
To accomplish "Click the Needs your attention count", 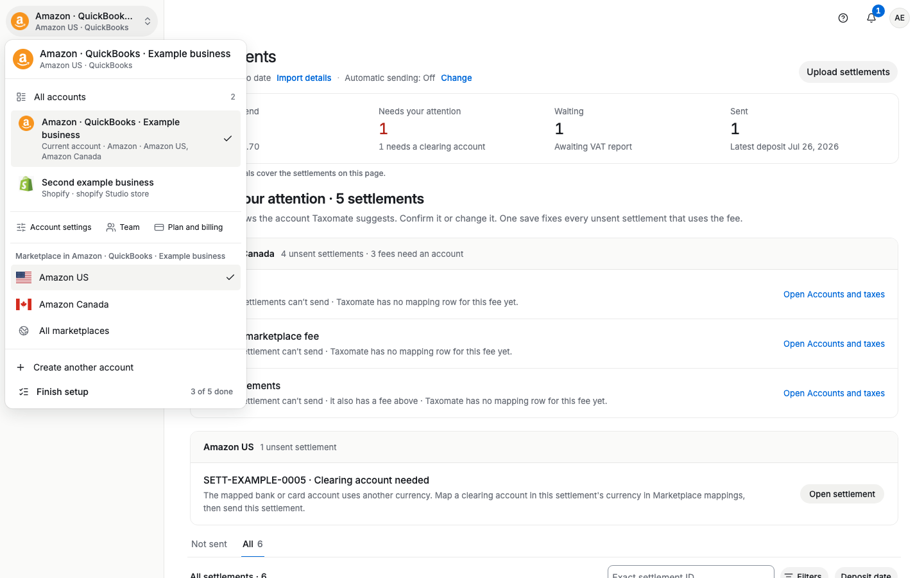I will (x=383, y=129).
